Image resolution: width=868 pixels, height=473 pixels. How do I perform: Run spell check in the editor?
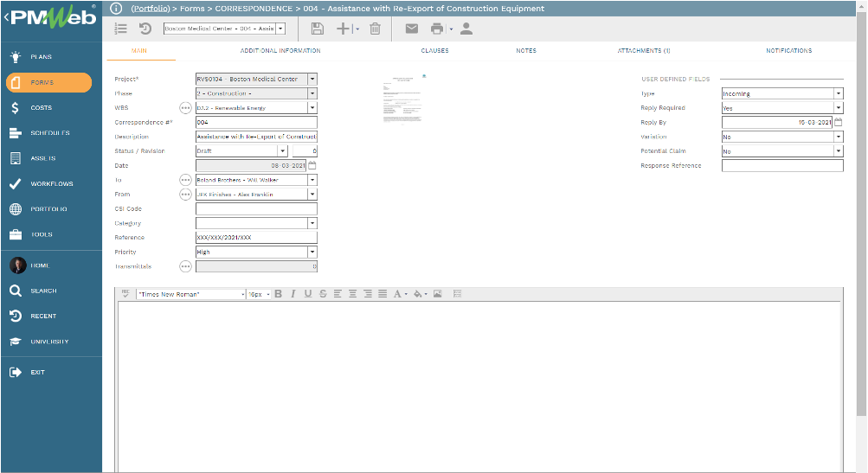tap(125, 294)
